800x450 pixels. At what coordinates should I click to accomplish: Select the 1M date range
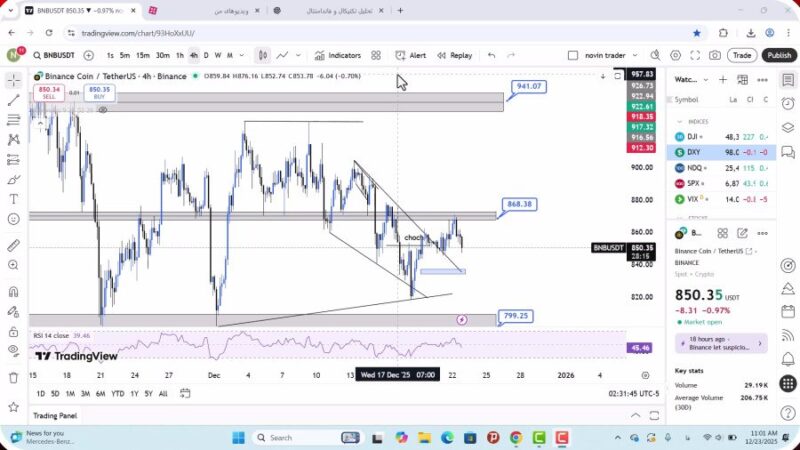(70, 393)
